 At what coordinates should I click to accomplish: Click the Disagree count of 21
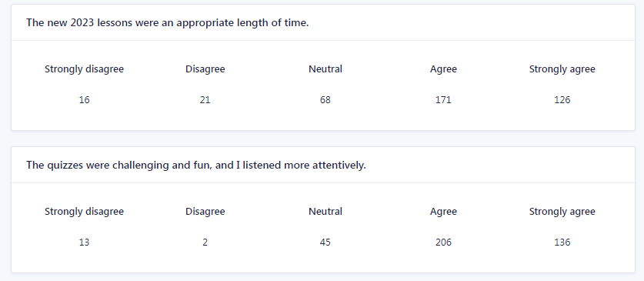(x=205, y=100)
